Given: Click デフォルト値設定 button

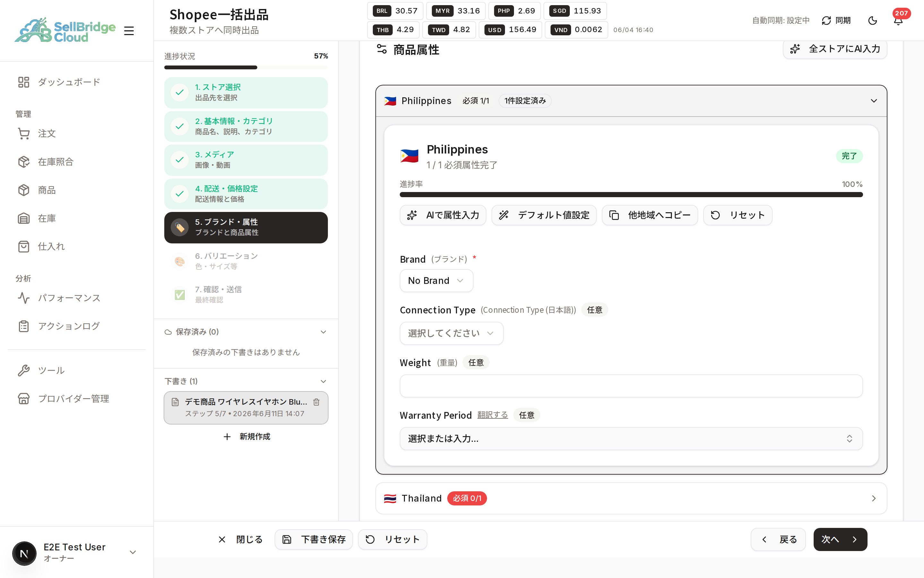Looking at the screenshot, I should (544, 215).
